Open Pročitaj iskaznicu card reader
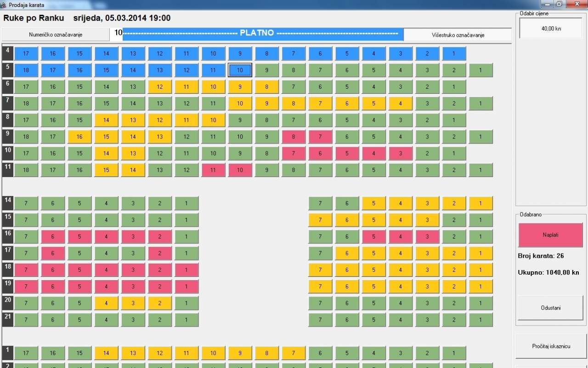This screenshot has height=368, width=588. [x=551, y=346]
